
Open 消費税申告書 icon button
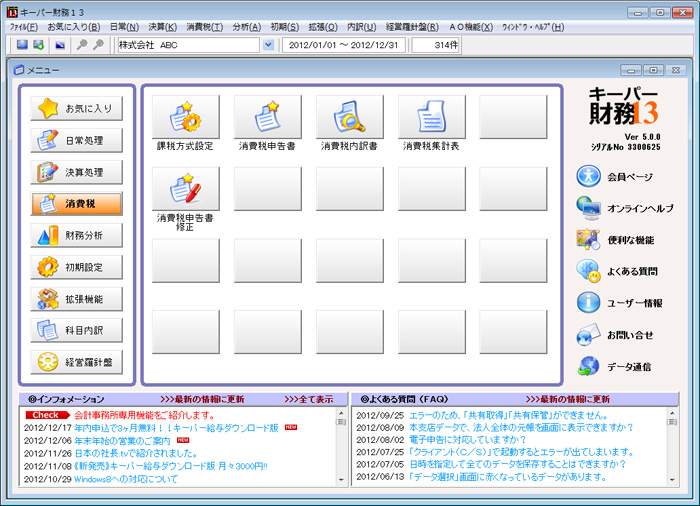pyautogui.click(x=268, y=117)
